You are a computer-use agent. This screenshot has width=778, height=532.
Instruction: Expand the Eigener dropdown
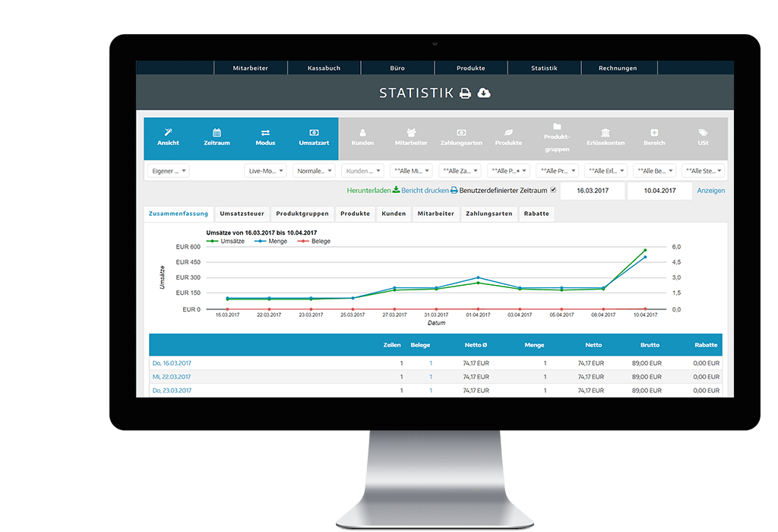point(168,169)
